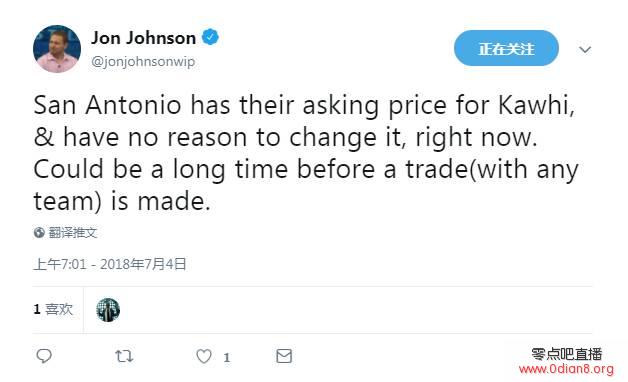Screen dimensions: 628x382
Task: Click the @jonjohnsonwip handle
Action: pos(143,62)
